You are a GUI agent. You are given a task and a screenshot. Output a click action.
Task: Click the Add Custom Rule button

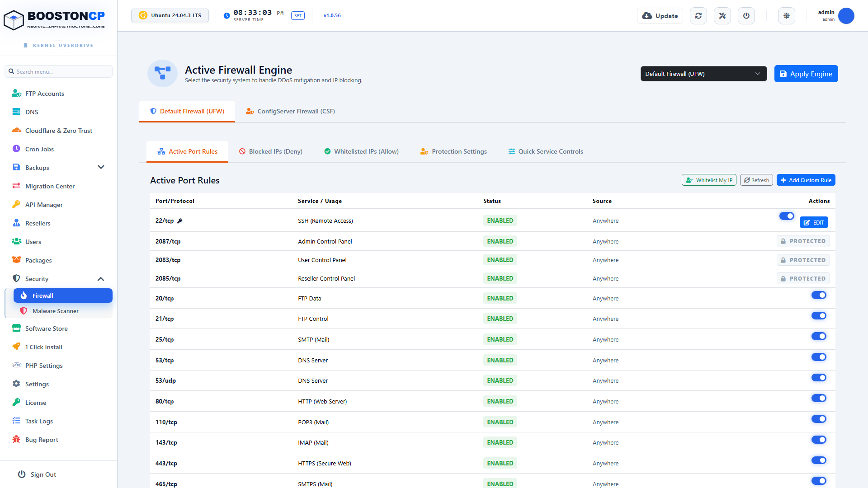pos(806,180)
